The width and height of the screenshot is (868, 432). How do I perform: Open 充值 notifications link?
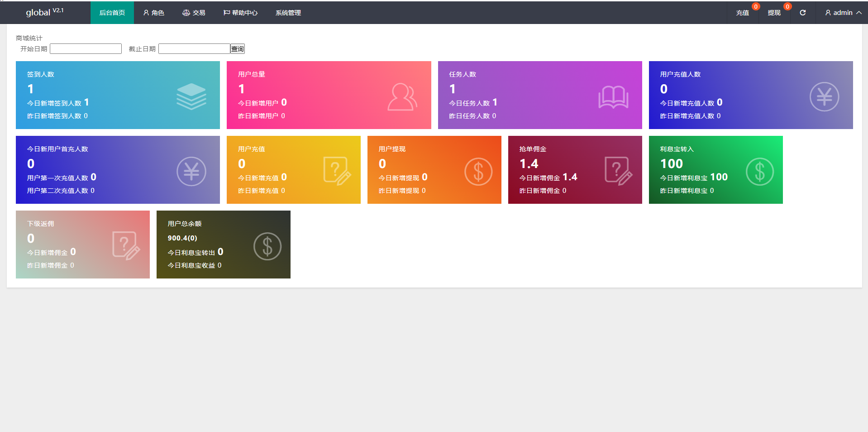click(x=742, y=13)
